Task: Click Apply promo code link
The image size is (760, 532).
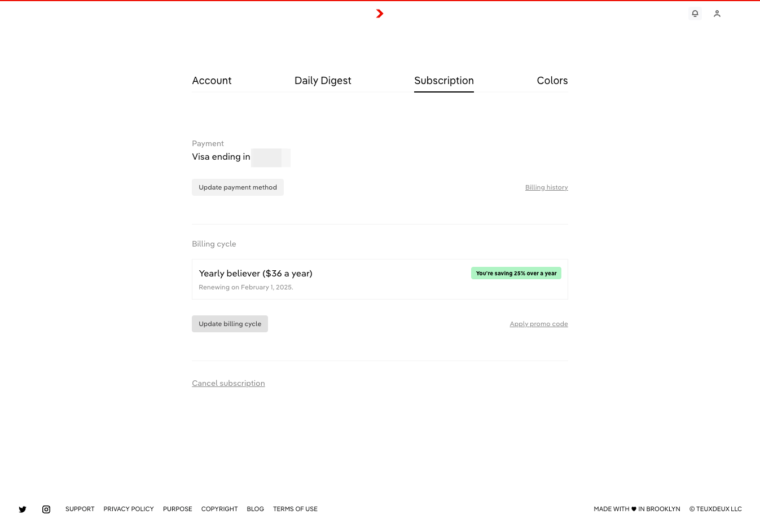Action: (x=539, y=324)
